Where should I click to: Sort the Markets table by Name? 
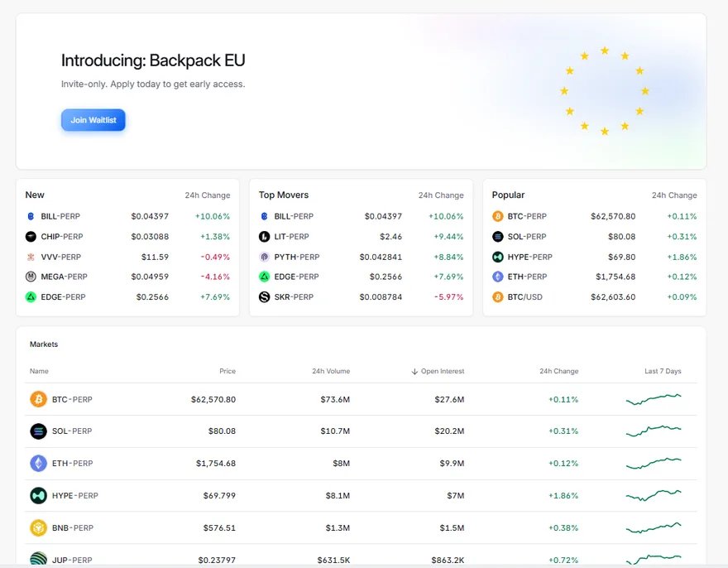(39, 371)
